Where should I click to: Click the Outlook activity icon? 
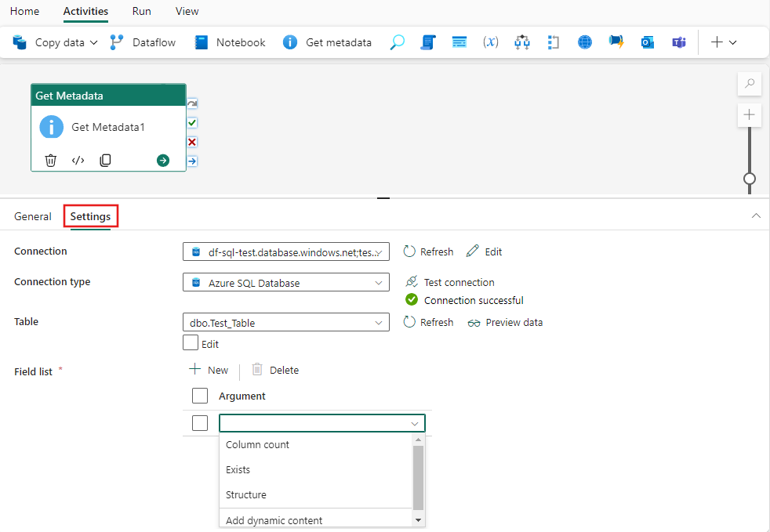(x=648, y=42)
